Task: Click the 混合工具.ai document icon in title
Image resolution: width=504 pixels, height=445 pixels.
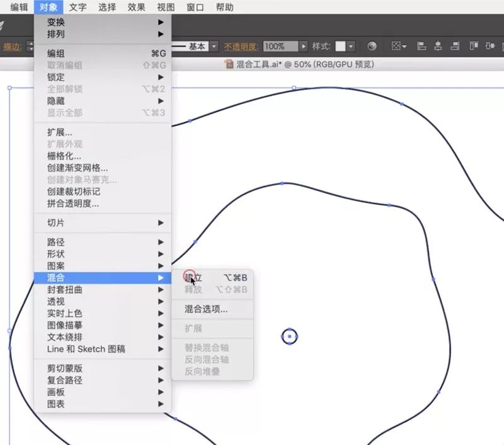Action: coord(230,64)
